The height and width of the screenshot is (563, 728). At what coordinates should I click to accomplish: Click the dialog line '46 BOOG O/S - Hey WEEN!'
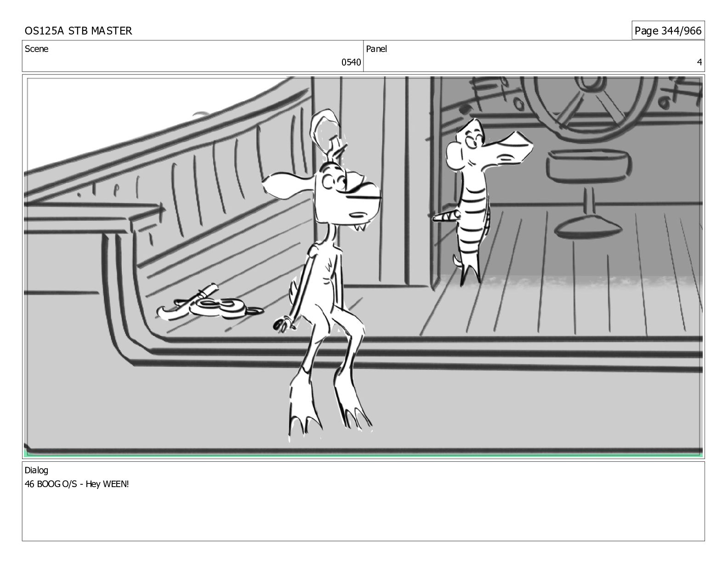tap(77, 484)
